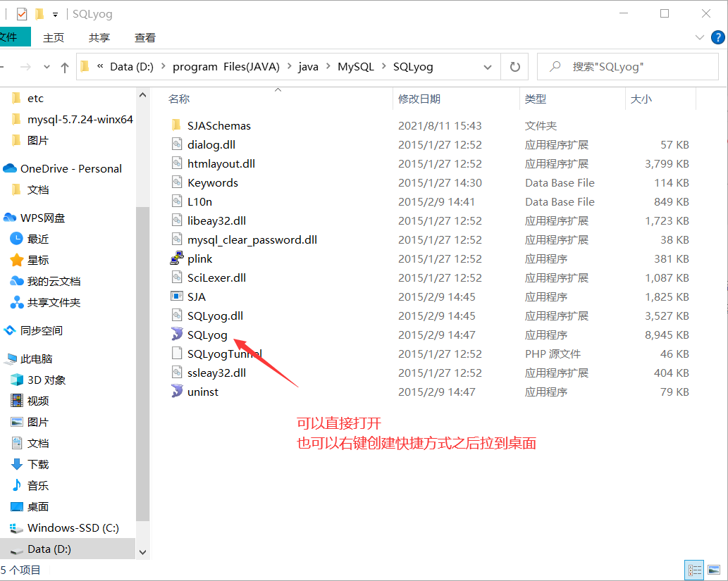Image resolution: width=728 pixels, height=581 pixels.
Task: Select the L10n database file
Action: [x=199, y=201]
